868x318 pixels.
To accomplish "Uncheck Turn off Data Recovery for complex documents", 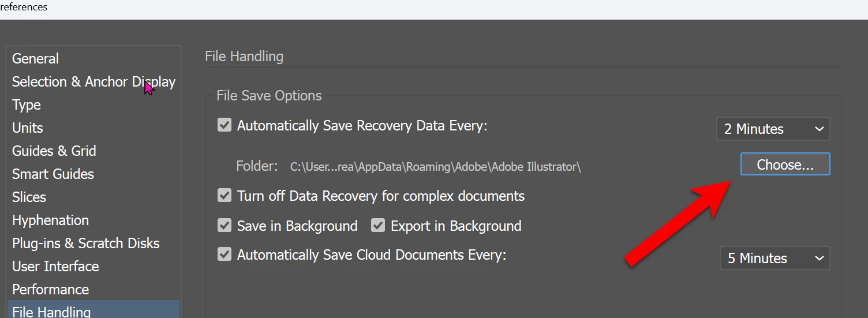I will pos(225,196).
